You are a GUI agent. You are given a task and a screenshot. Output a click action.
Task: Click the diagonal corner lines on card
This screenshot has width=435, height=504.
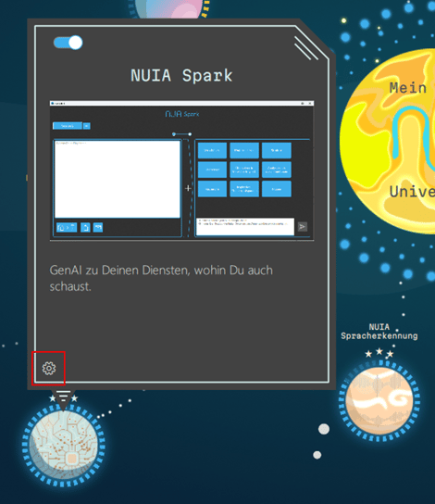coord(306,48)
